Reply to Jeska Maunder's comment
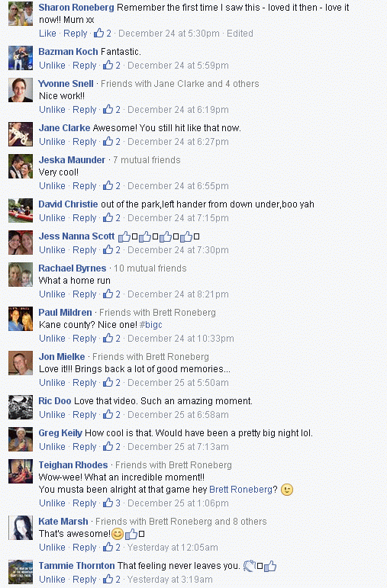The width and height of the screenshot is (387, 588). [x=85, y=186]
